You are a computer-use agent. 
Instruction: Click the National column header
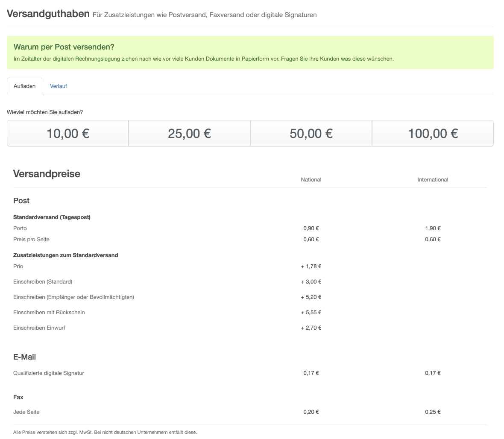coord(311,180)
